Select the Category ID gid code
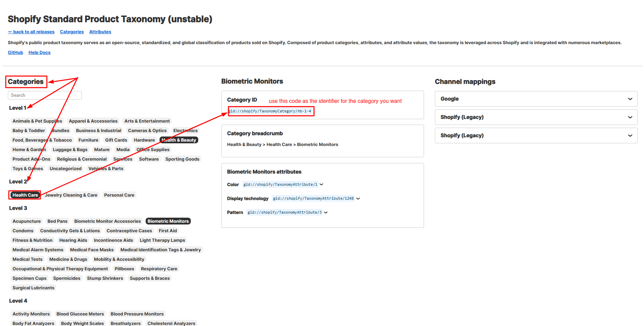This screenshot has height=326, width=644. 270,111
